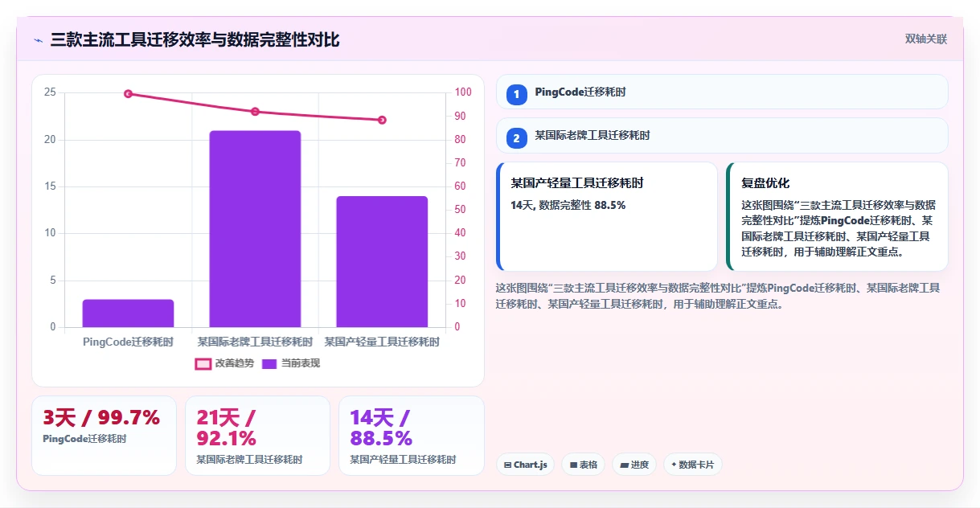980x508 pixels.
Task: Click the icon inside the Chart.js tag
Action: tap(508, 465)
